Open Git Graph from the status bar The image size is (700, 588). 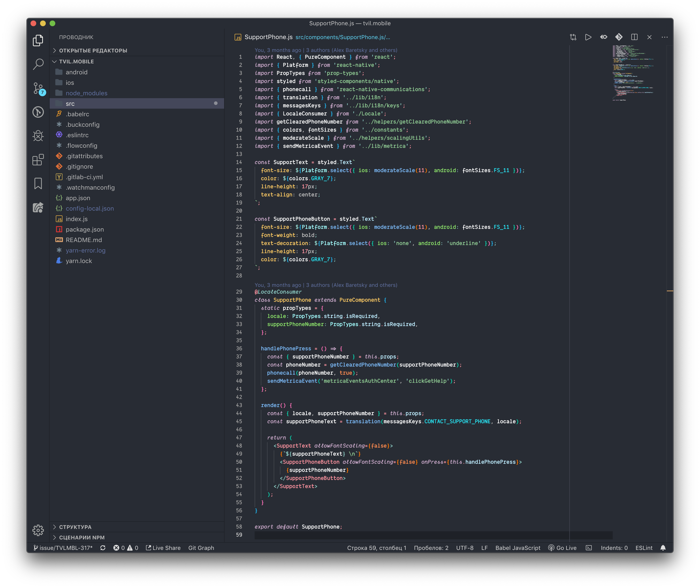pyautogui.click(x=201, y=548)
